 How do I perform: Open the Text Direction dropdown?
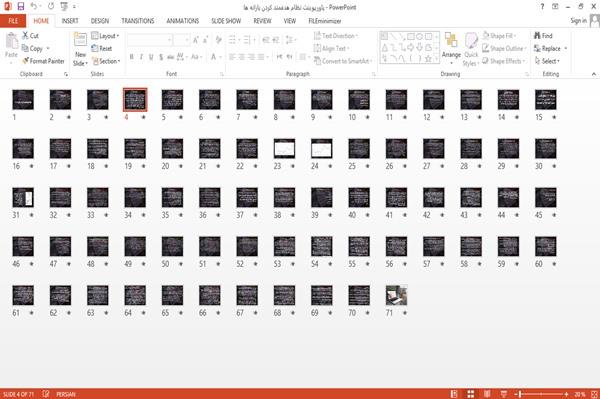point(336,36)
